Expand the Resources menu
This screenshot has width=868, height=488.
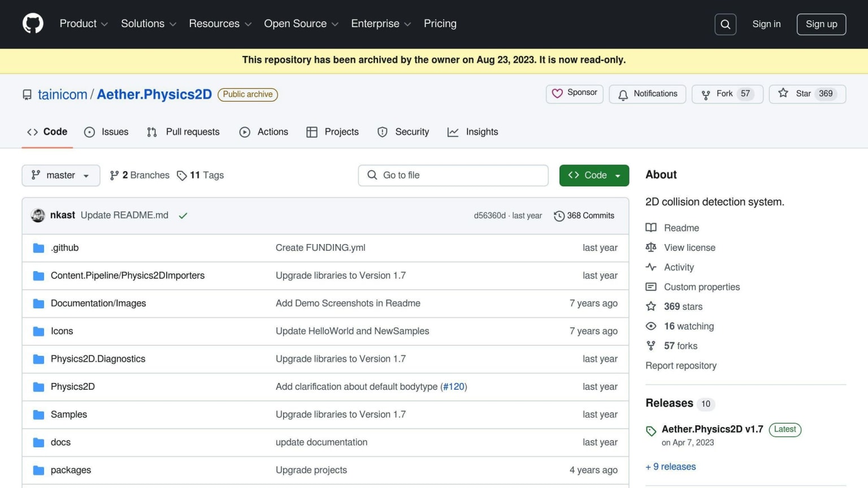(220, 24)
